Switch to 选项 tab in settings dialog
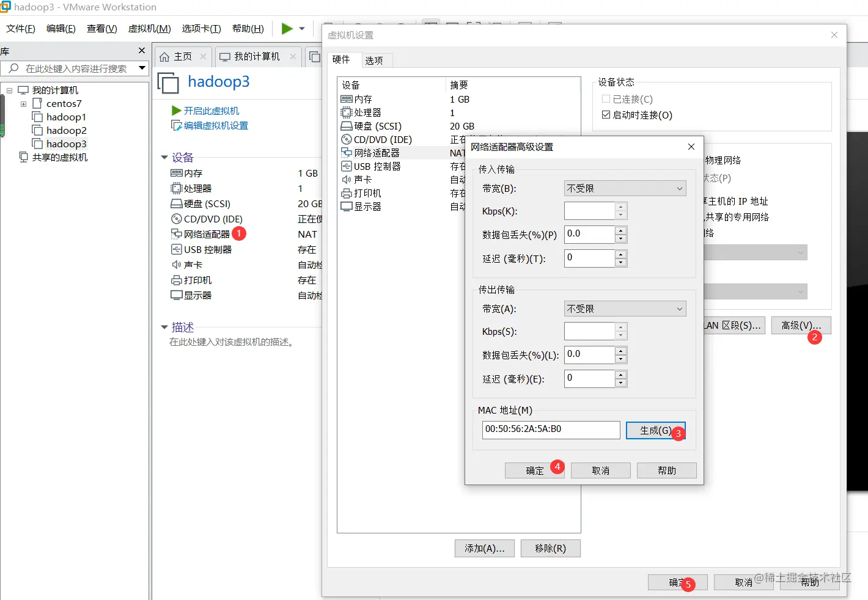The width and height of the screenshot is (868, 600). tap(374, 60)
